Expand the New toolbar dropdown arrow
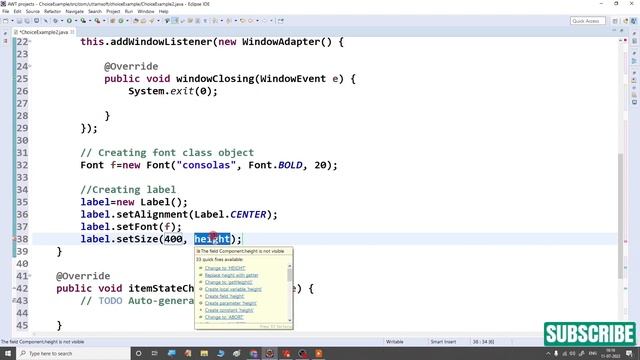The image size is (640, 360). coord(12,20)
